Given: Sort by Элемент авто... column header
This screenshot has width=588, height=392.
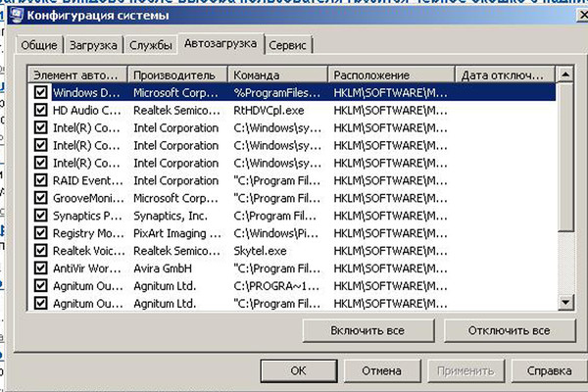Looking at the screenshot, I should (78, 74).
